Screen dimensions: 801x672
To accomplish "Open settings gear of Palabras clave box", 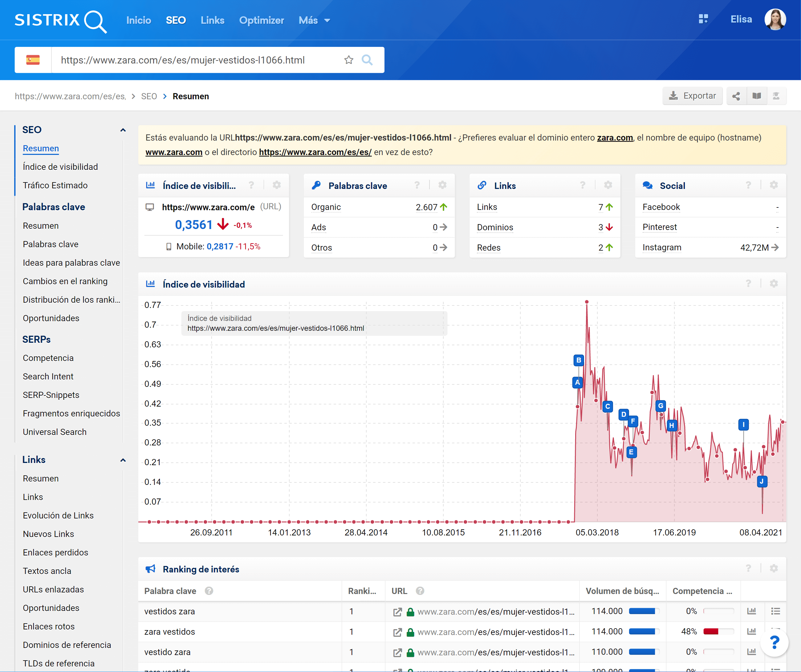I will pos(442,185).
